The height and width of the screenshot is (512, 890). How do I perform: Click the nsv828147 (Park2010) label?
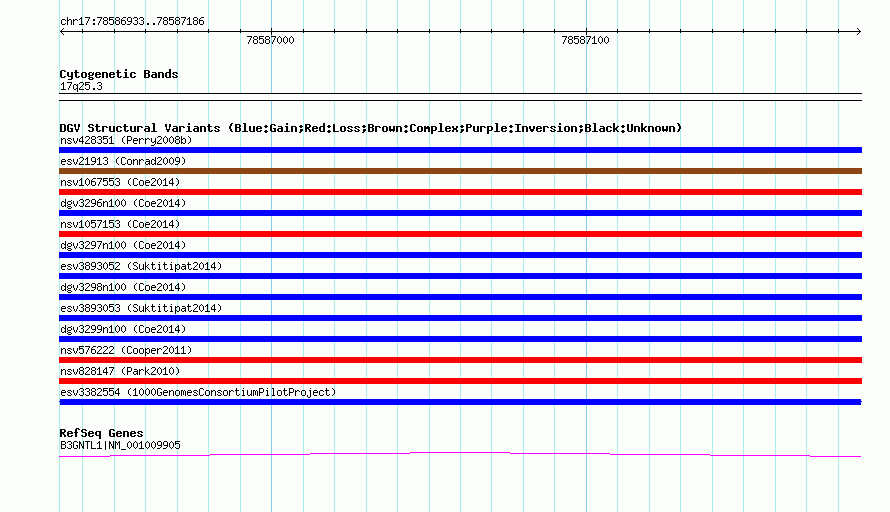pos(120,371)
